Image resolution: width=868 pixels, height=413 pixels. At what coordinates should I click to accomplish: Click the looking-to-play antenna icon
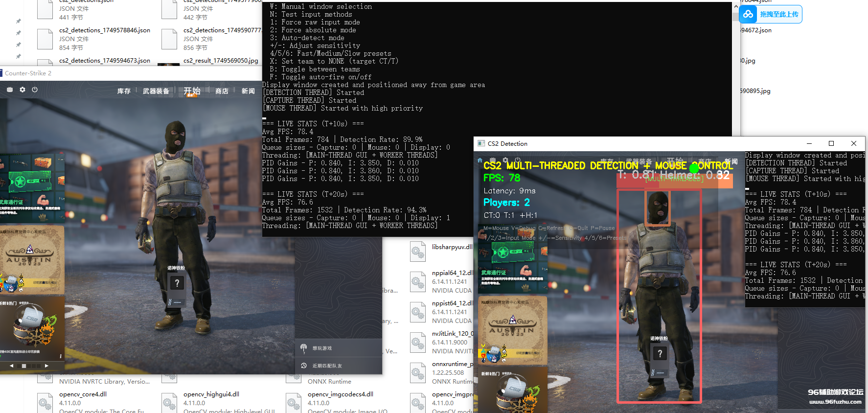[x=304, y=348]
